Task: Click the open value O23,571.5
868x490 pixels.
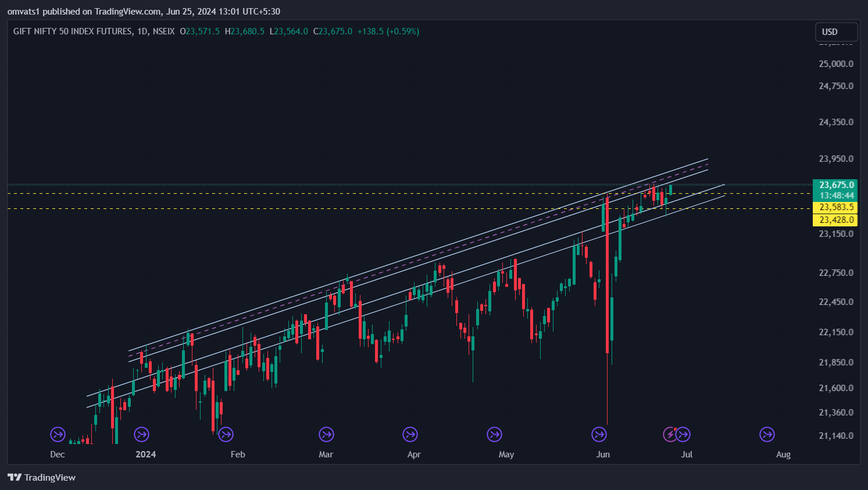Action: (x=200, y=31)
